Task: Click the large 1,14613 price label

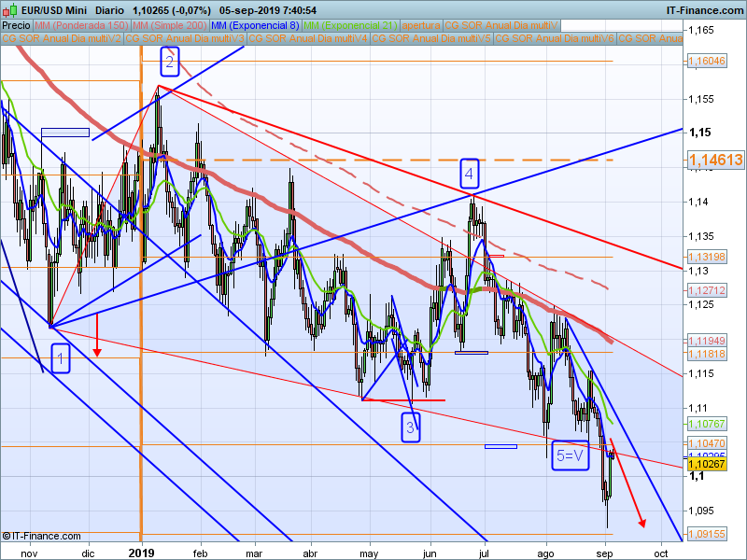Action: 715,160
